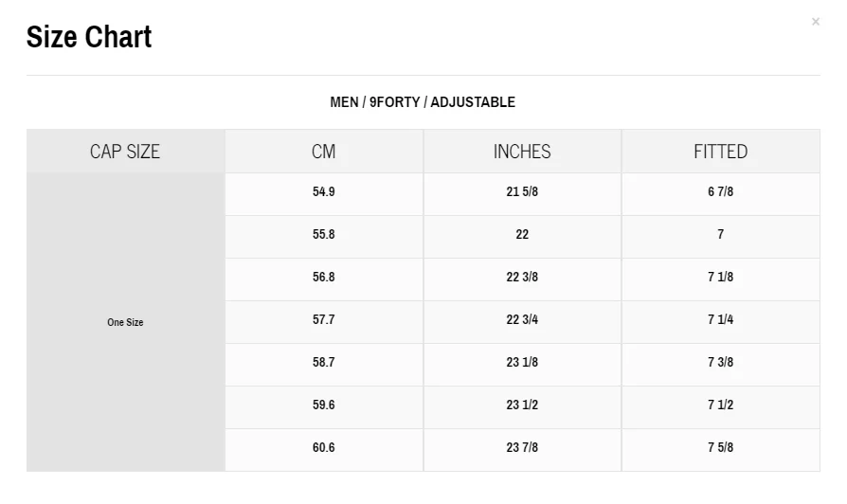Viewport: 847px width, 504px height.
Task: Select the 21 5/8 inches cell
Action: pos(522,191)
